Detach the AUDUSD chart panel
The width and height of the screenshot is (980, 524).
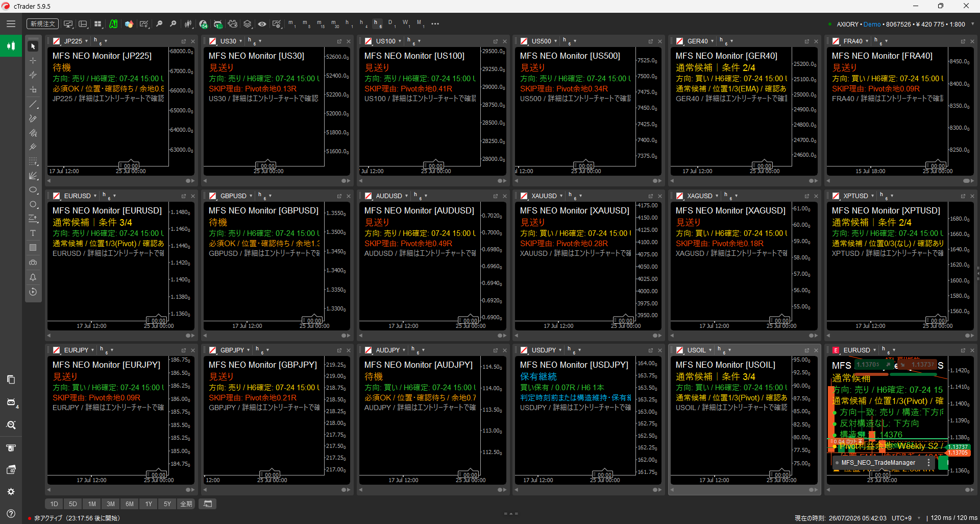495,196
